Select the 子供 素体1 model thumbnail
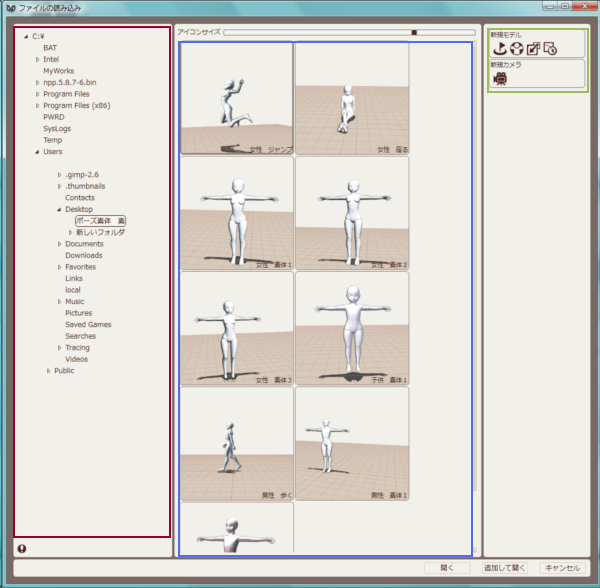 (x=352, y=328)
